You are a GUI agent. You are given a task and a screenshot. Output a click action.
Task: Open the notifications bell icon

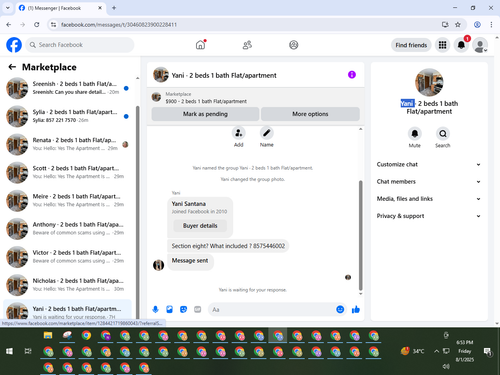(x=461, y=45)
